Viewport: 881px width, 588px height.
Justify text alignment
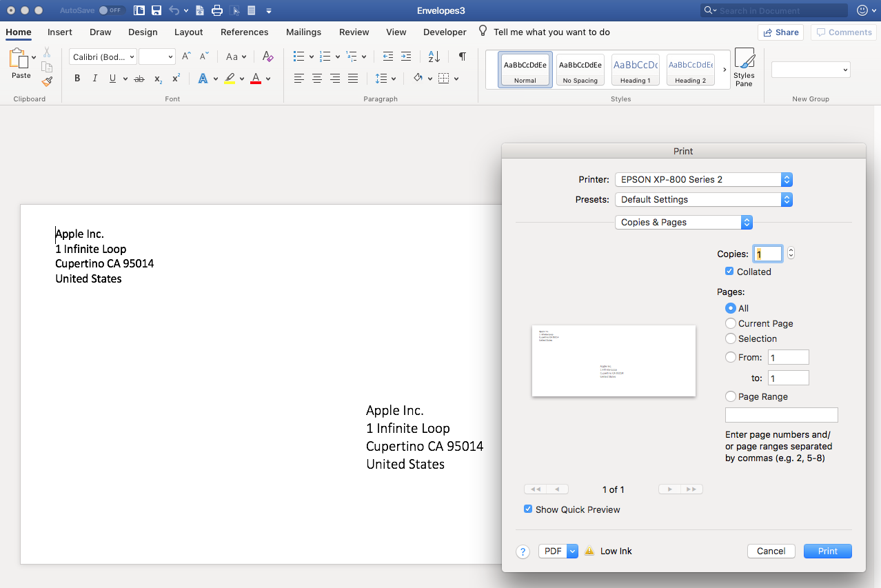pyautogui.click(x=353, y=79)
